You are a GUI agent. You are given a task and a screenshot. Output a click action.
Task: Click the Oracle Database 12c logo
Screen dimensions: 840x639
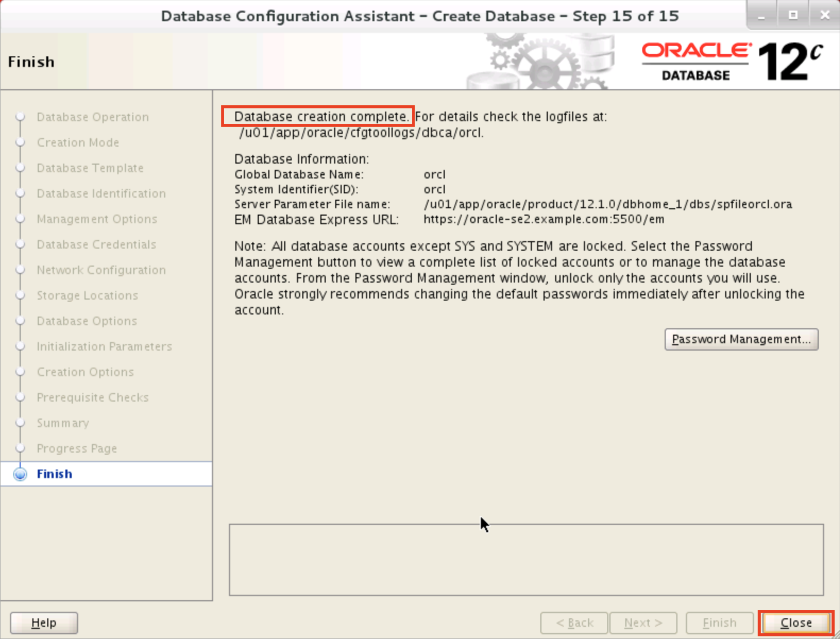pyautogui.click(x=733, y=62)
